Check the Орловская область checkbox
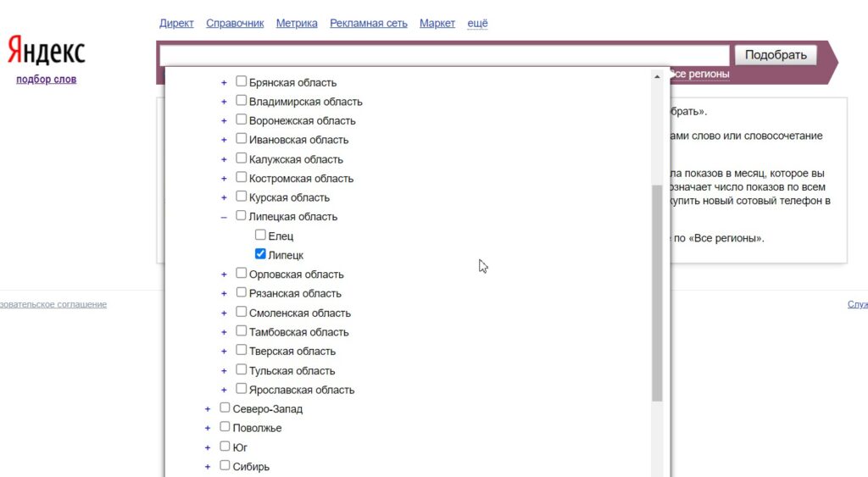The image size is (868, 477). [x=241, y=273]
